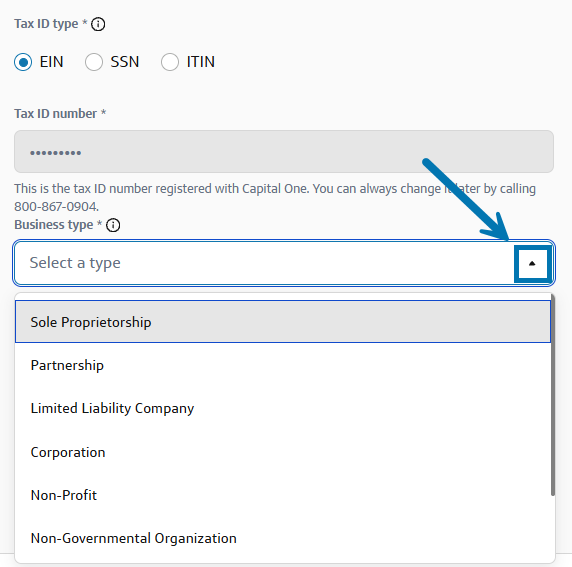Pick Partnership as the business type

pyautogui.click(x=283, y=365)
